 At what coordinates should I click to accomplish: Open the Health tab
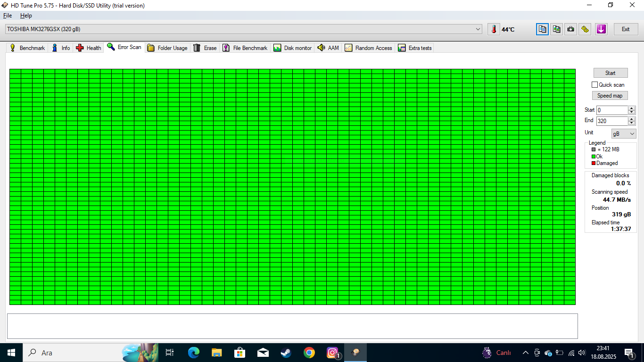point(89,48)
